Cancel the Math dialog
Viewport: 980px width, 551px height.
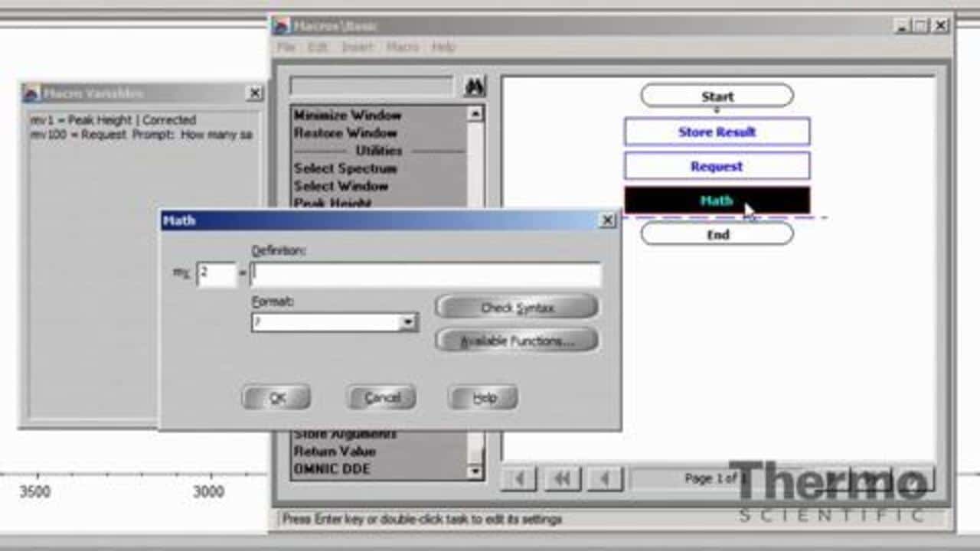click(381, 398)
